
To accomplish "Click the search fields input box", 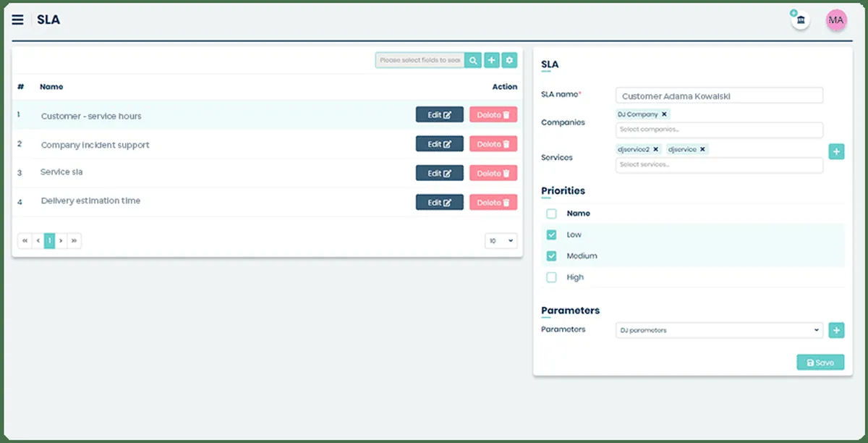I will (420, 60).
